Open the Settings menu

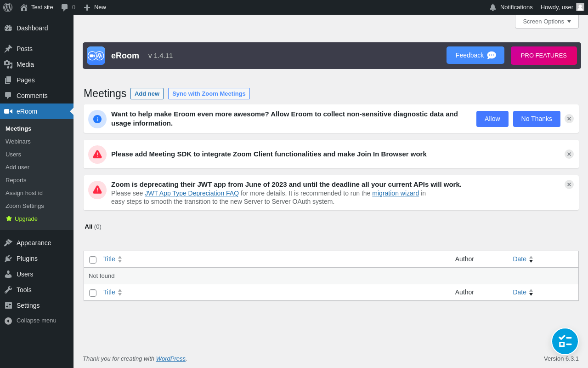pyautogui.click(x=37, y=305)
